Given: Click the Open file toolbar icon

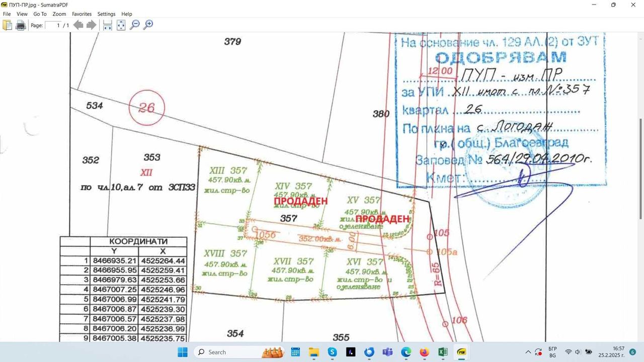Looking at the screenshot, I should click(7, 25).
